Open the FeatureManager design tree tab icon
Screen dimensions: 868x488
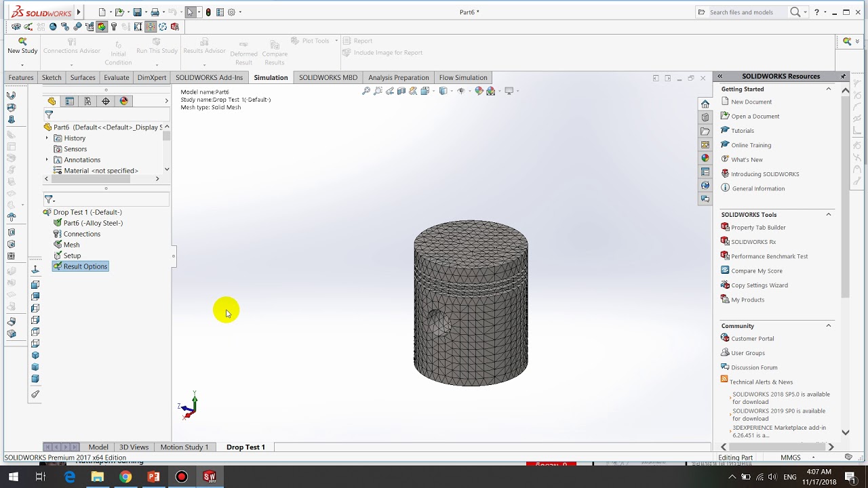point(52,101)
